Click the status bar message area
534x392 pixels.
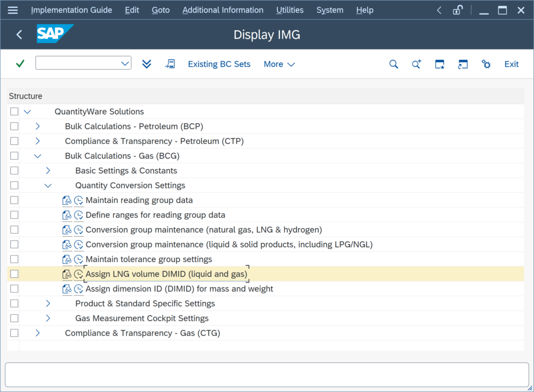click(x=266, y=375)
